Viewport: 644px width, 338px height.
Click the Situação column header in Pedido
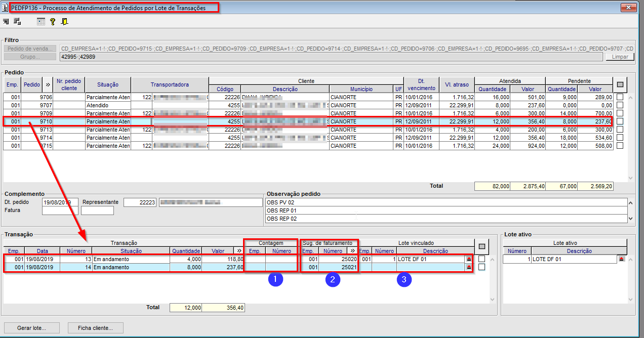[x=108, y=85]
